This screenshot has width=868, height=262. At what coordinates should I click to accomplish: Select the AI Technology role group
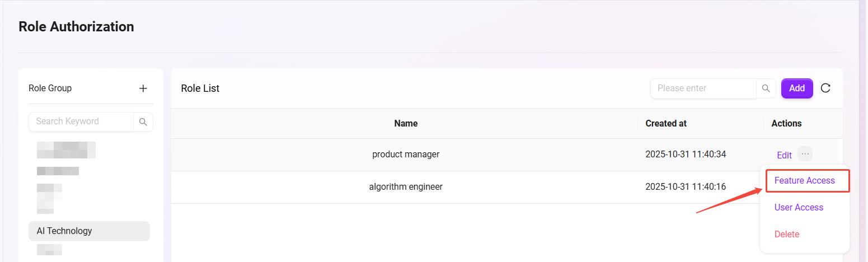[89, 231]
